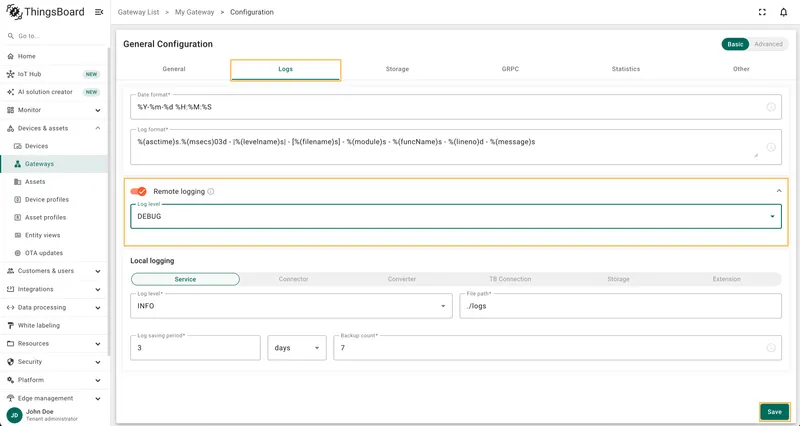Disable the Remote logging switch
The height and width of the screenshot is (426, 800).
tap(138, 191)
